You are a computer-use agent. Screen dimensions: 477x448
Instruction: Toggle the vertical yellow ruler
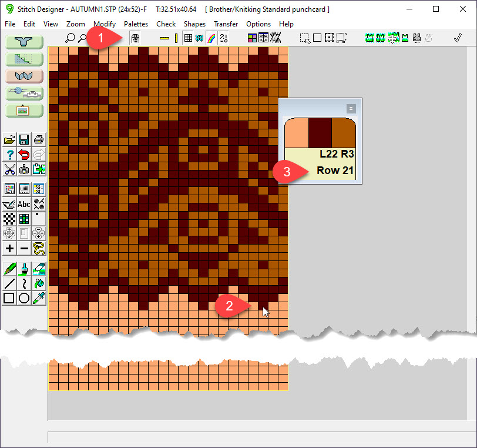176,38
